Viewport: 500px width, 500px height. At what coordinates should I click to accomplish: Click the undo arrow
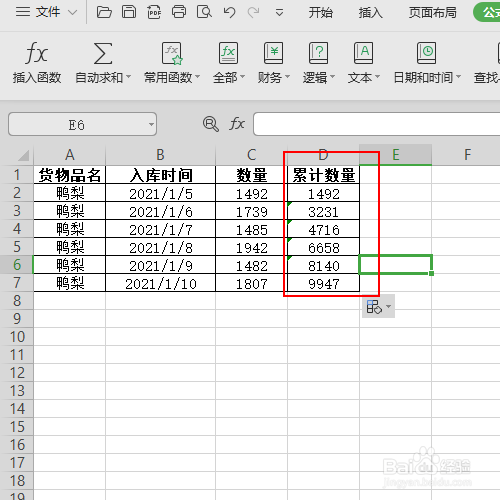pos(229,12)
